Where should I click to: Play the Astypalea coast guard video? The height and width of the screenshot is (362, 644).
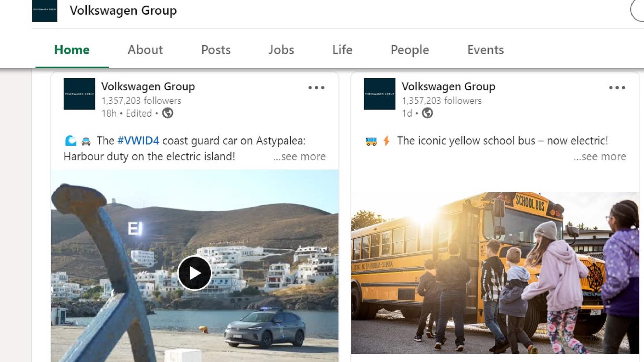(195, 273)
